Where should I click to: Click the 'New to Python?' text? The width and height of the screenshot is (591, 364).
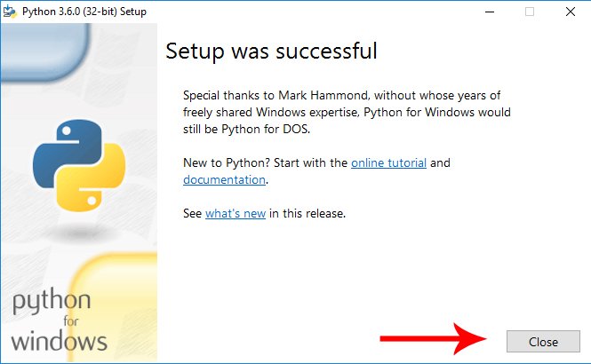pos(227,163)
